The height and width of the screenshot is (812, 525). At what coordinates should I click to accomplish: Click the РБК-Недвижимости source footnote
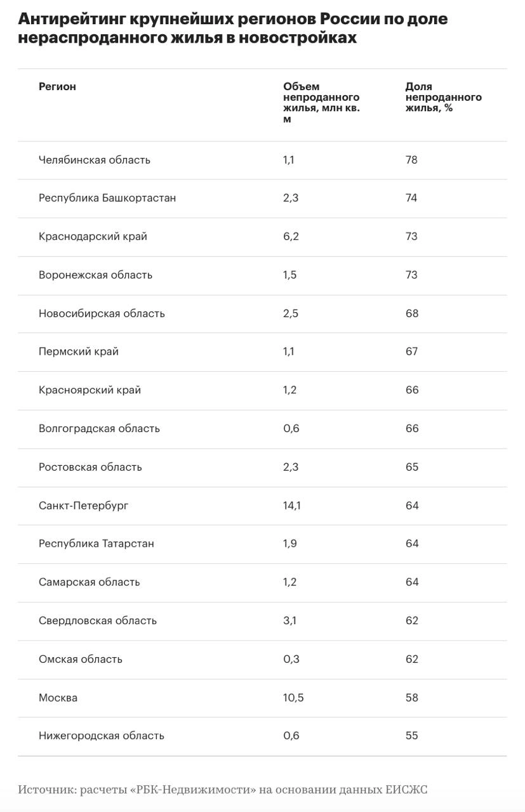[x=223, y=790]
